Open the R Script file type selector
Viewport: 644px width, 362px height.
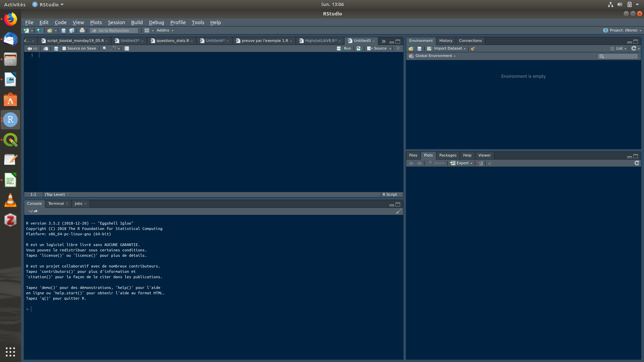click(x=391, y=195)
